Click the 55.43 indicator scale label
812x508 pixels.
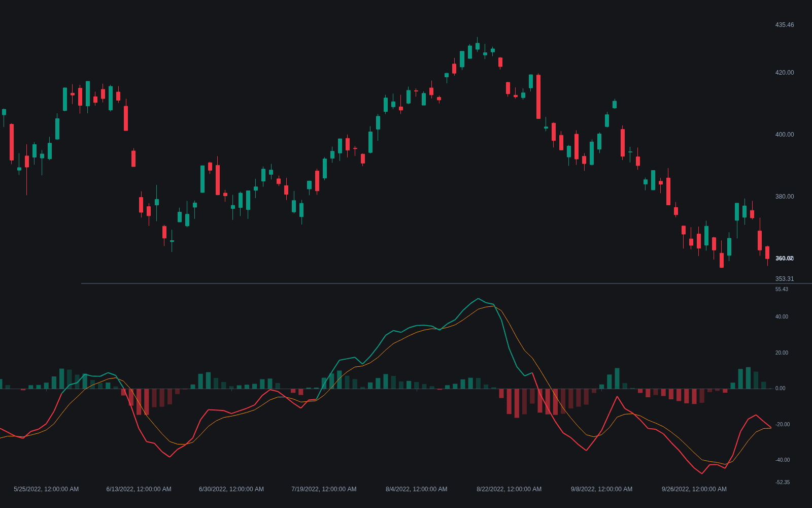[x=782, y=290]
